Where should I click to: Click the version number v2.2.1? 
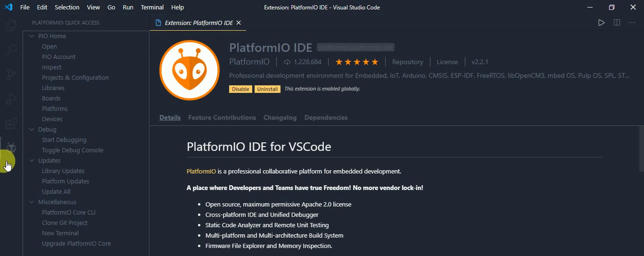479,62
